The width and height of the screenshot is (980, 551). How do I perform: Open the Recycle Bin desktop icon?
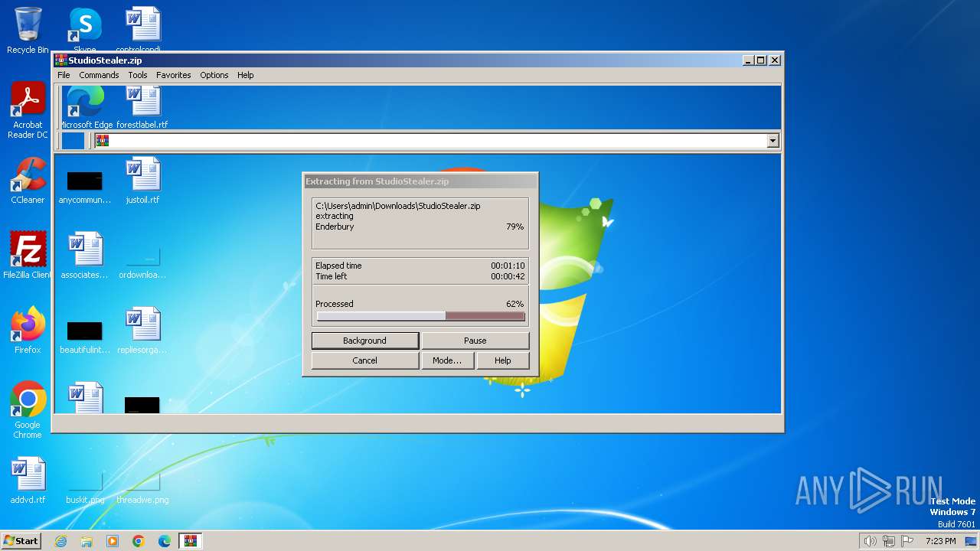tap(28, 31)
